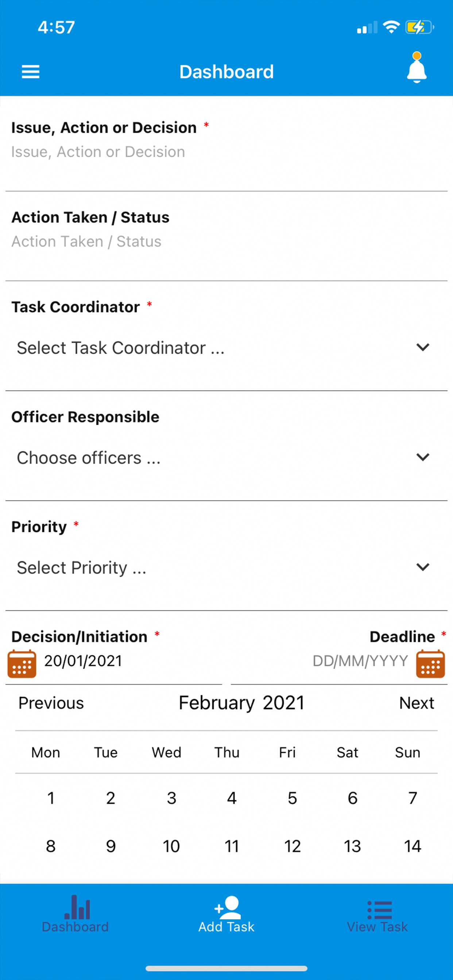Image resolution: width=453 pixels, height=980 pixels.
Task: Open the hamburger menu
Action: click(30, 71)
